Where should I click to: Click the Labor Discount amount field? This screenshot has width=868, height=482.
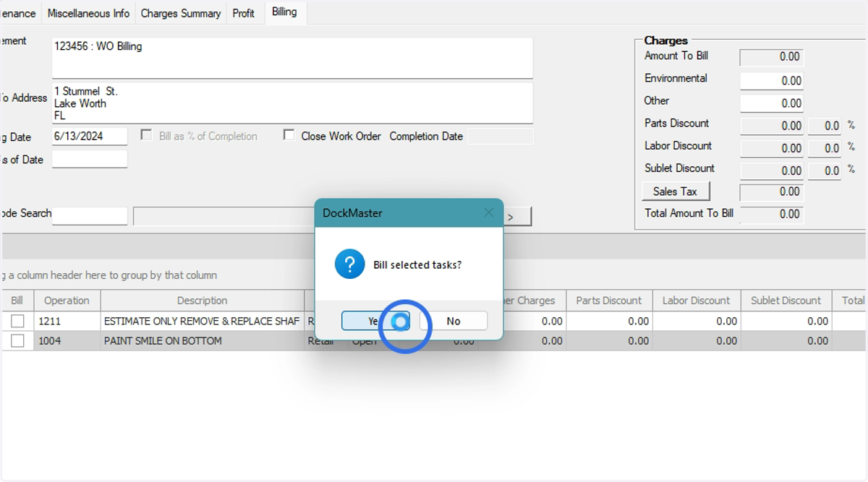pos(771,147)
